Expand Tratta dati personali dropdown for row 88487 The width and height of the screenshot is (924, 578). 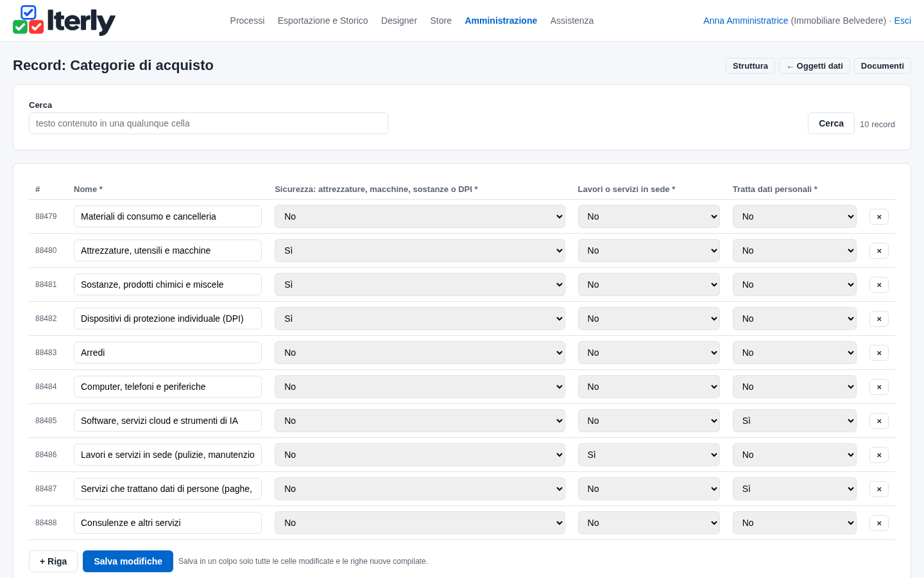click(794, 489)
